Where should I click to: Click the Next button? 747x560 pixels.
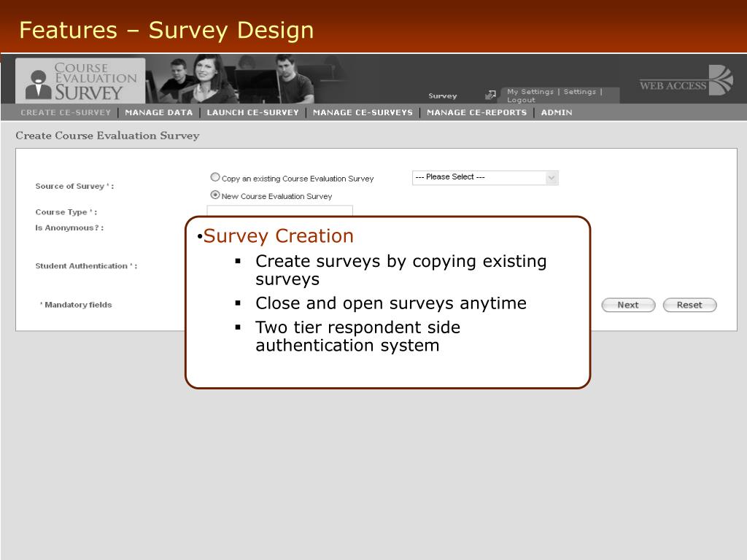[x=628, y=305]
